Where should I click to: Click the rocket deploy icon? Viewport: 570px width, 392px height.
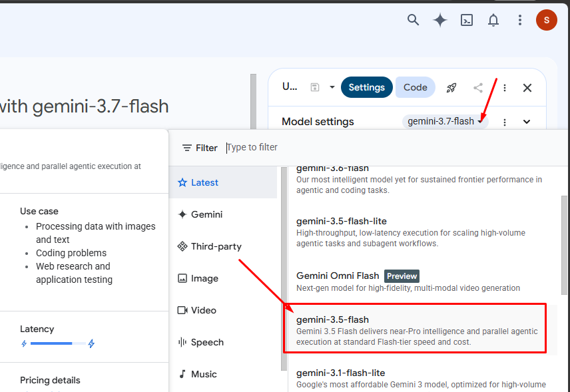(x=451, y=88)
